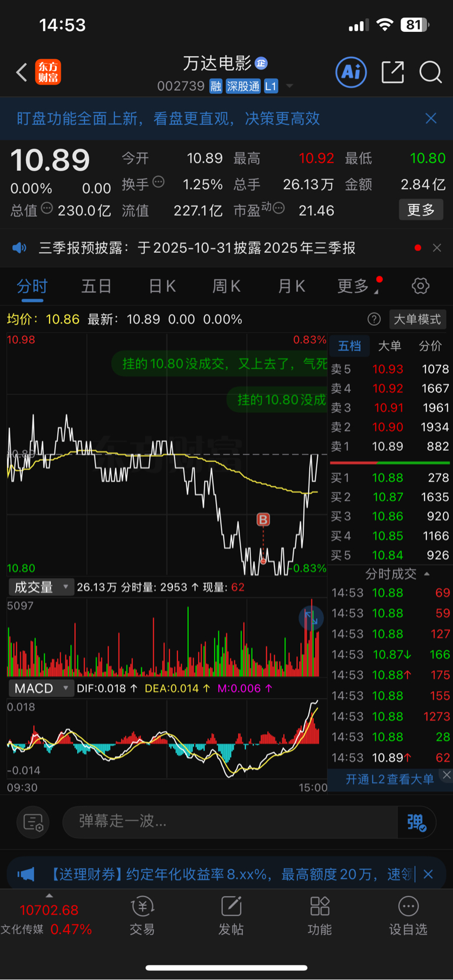The height and width of the screenshot is (980, 453).
Task: Tap the Wi-Fi status icon
Action: (x=385, y=25)
